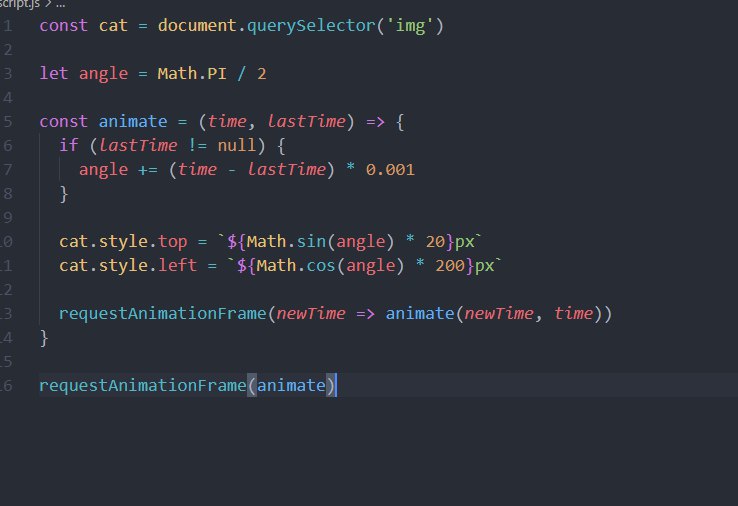Click the closing brace on line 14
Image resolution: width=738 pixels, height=506 pixels.
[44, 338]
